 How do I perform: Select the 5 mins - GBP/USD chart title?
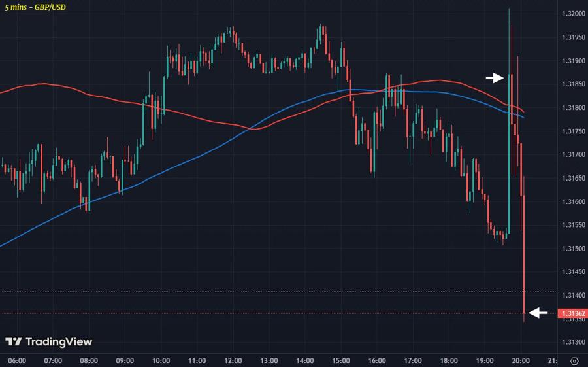[x=35, y=7]
